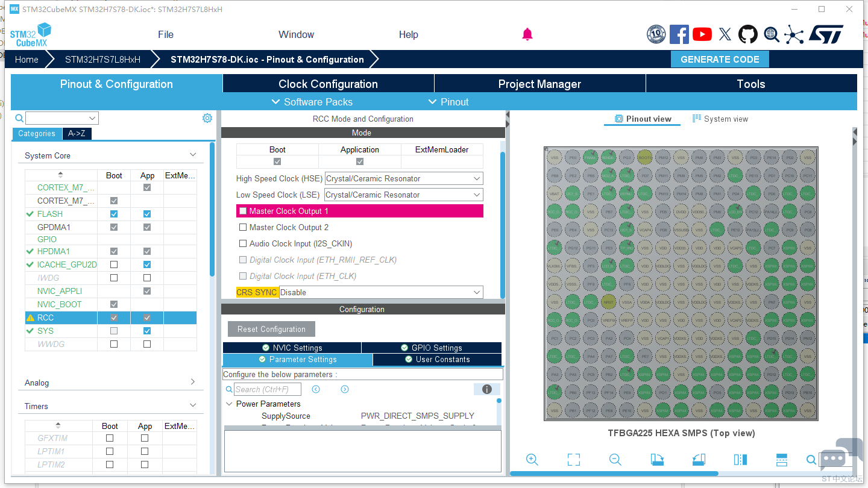Expand the Analog category
Viewport: 868px width, 488px height.
pyautogui.click(x=193, y=382)
